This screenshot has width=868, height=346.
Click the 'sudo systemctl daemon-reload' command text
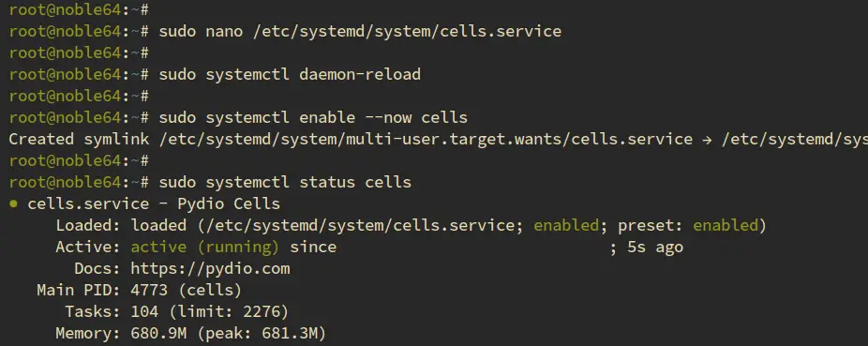point(290,74)
